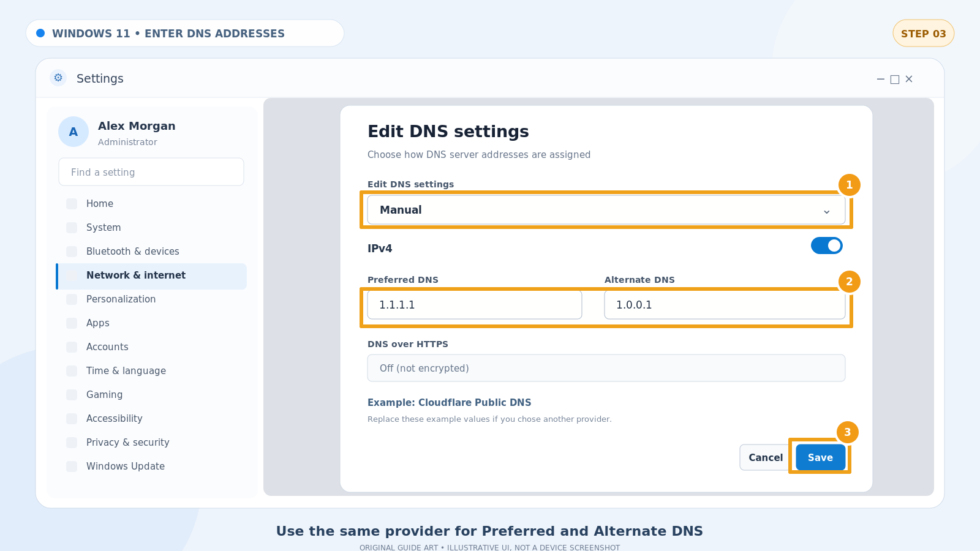Maximize the Settings window
This screenshot has width=980, height=551.
[895, 79]
